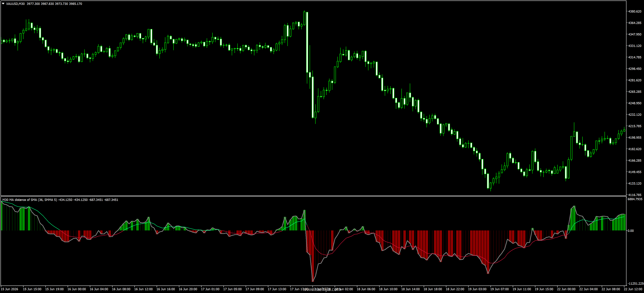
Task: Click price axis label 4248.950
Action: [x=635, y=103]
